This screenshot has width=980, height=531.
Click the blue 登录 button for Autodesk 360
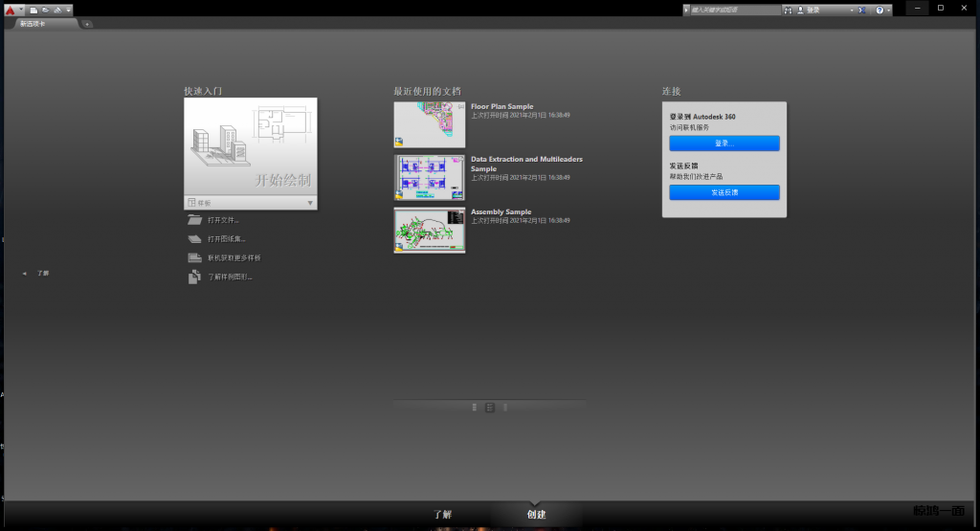coord(724,144)
